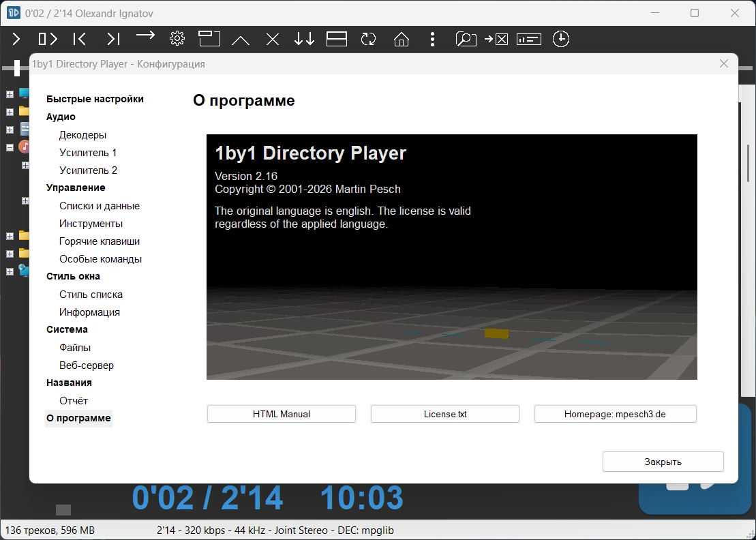Skip to next track icon
756x540 pixels.
pos(113,39)
